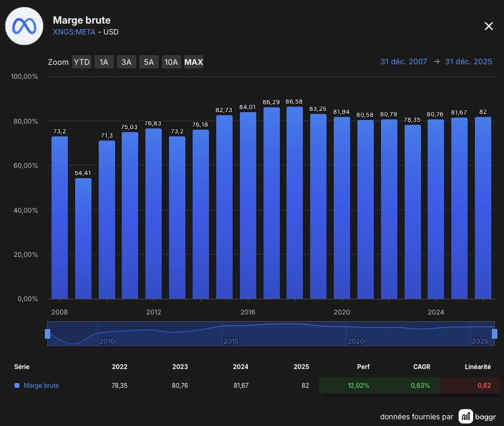This screenshot has width=504, height=426.
Task: Select the 10A zoom range
Action: [x=171, y=62]
